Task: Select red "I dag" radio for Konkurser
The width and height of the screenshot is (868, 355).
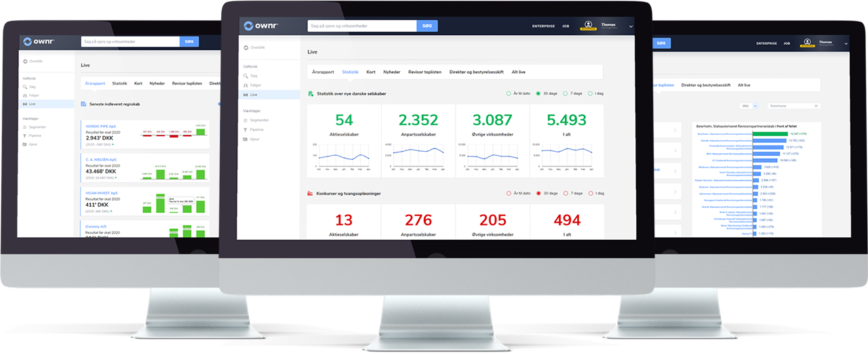Action: [x=591, y=193]
